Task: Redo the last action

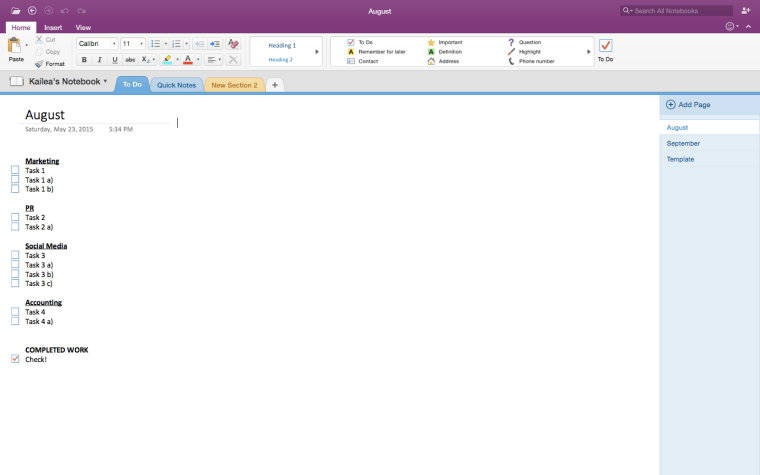Action: 81,11
